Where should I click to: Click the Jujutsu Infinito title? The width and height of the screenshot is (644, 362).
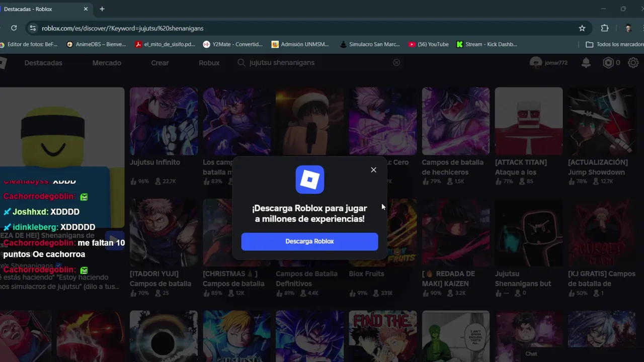point(155,162)
